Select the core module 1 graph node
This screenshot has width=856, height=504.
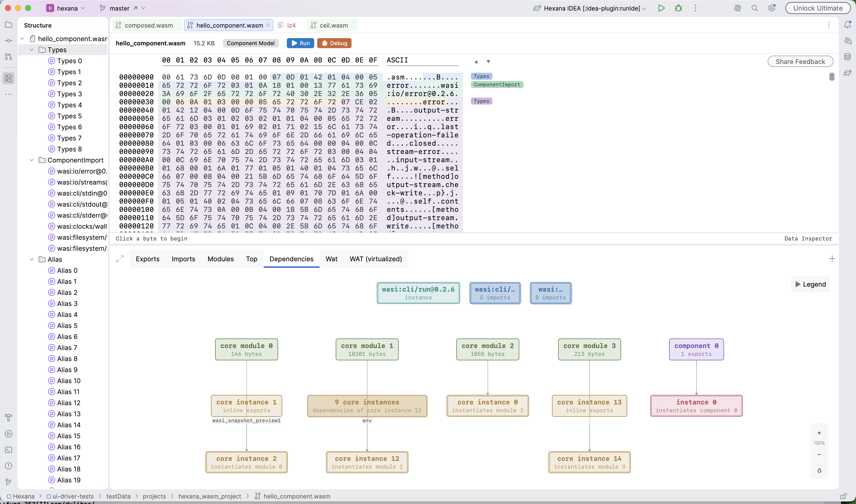[367, 350]
